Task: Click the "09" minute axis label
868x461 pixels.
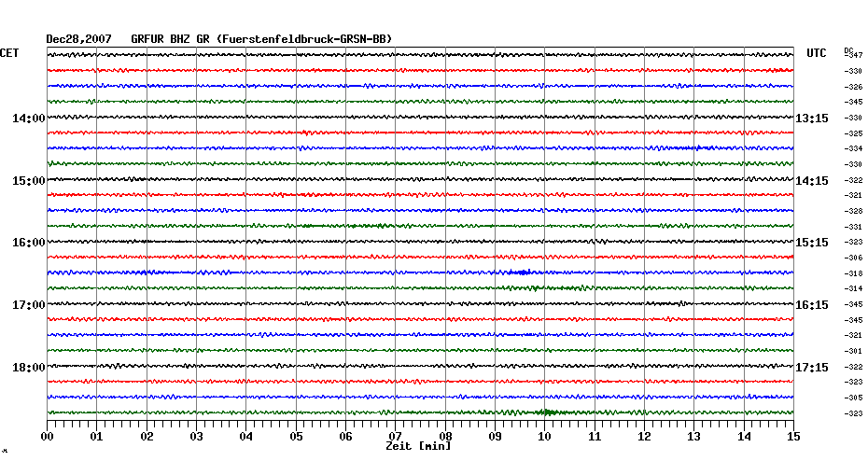Action: pos(495,437)
